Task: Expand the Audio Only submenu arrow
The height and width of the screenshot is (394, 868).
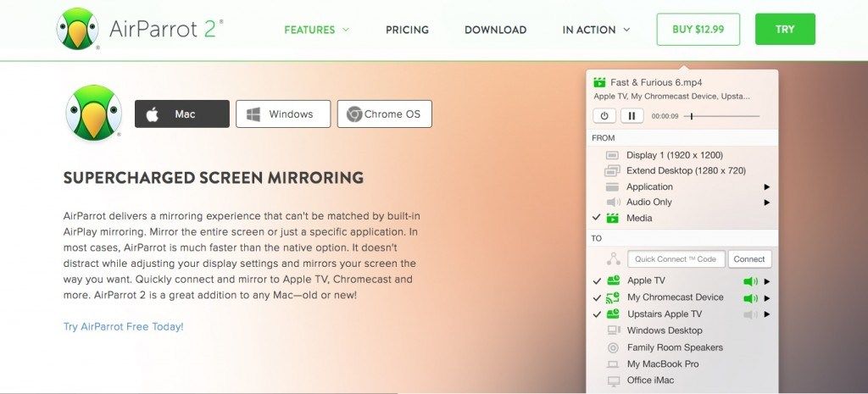Action: point(767,203)
